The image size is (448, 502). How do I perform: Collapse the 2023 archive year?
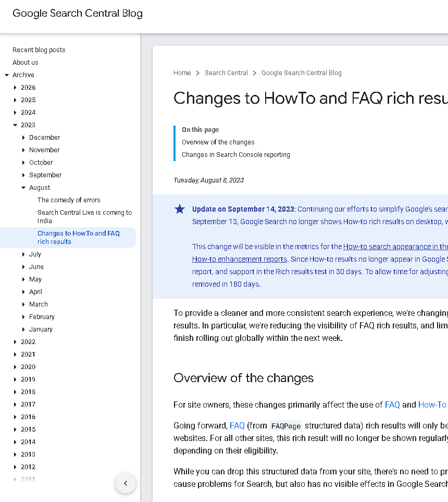click(15, 125)
